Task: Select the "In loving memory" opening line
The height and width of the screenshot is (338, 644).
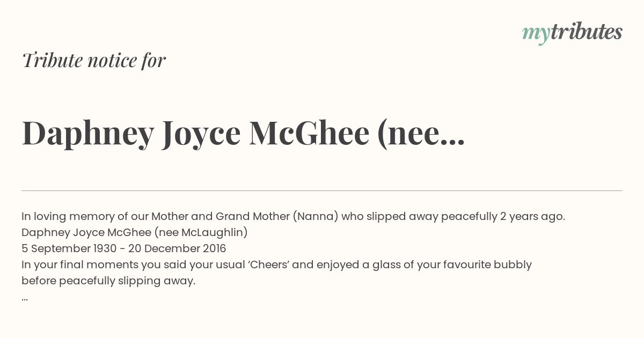Action: coord(293,217)
